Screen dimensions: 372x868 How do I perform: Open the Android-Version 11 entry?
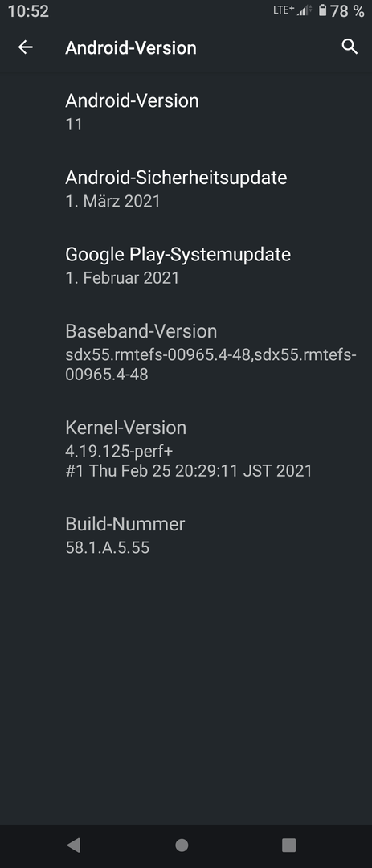(x=186, y=112)
